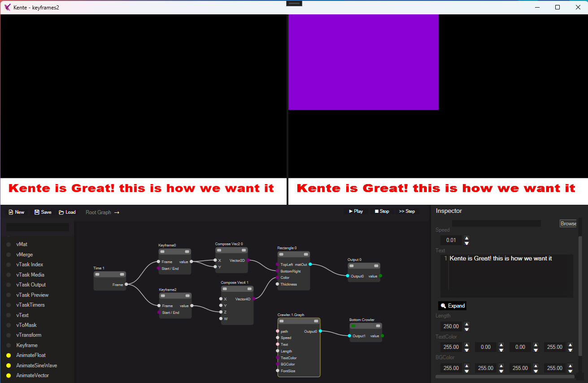
Task: Click the gray dot beside Keyframe list entry
Action: [9, 345]
